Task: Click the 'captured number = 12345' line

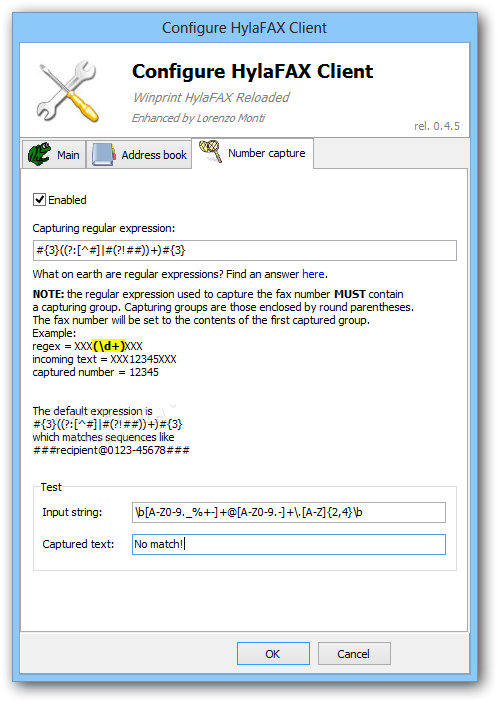Action: point(95,372)
